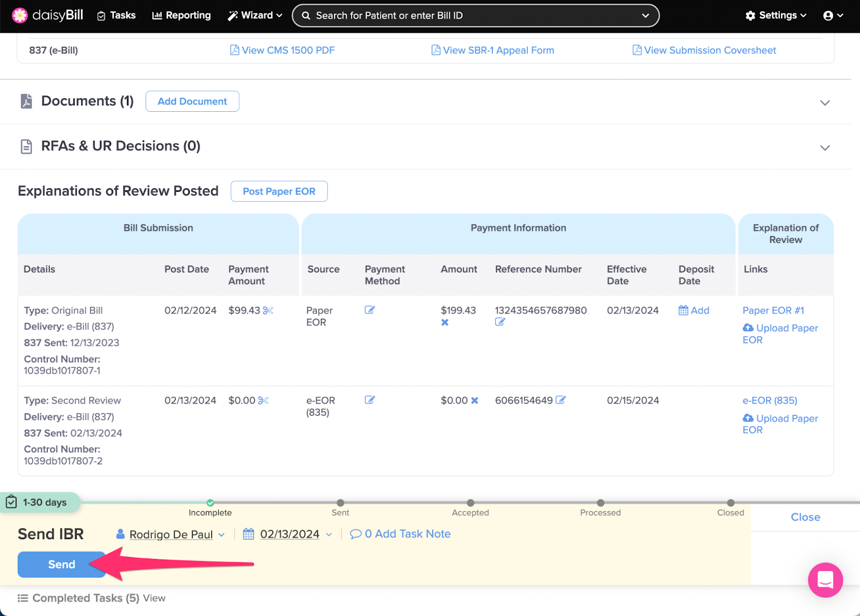Edit reference number 6066154649
This screenshot has height=616, width=860.
tap(561, 400)
